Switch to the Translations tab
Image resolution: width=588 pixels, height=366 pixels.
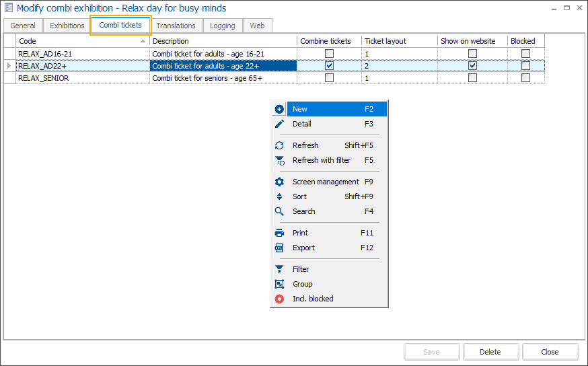click(176, 26)
